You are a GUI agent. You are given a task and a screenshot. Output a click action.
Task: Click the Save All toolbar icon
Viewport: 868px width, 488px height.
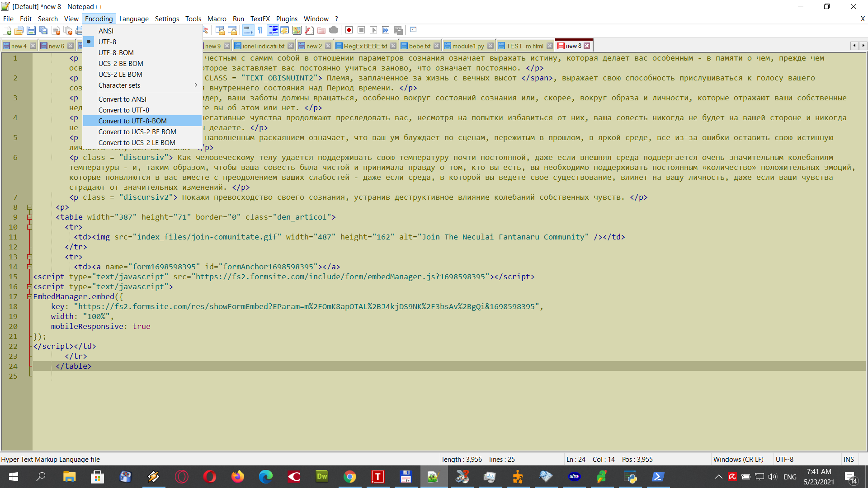click(43, 30)
